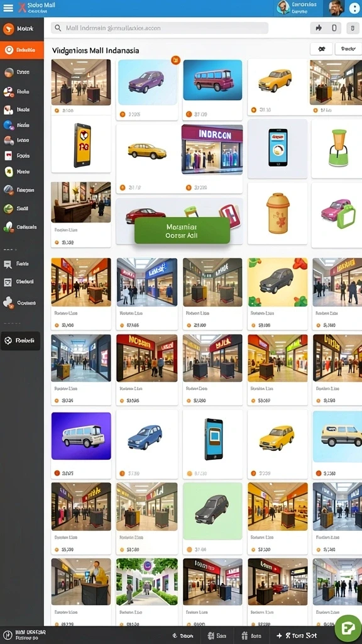The image size is (362, 644).
Task: Click the circular icon at the bottom bar's left
Action: (8, 635)
